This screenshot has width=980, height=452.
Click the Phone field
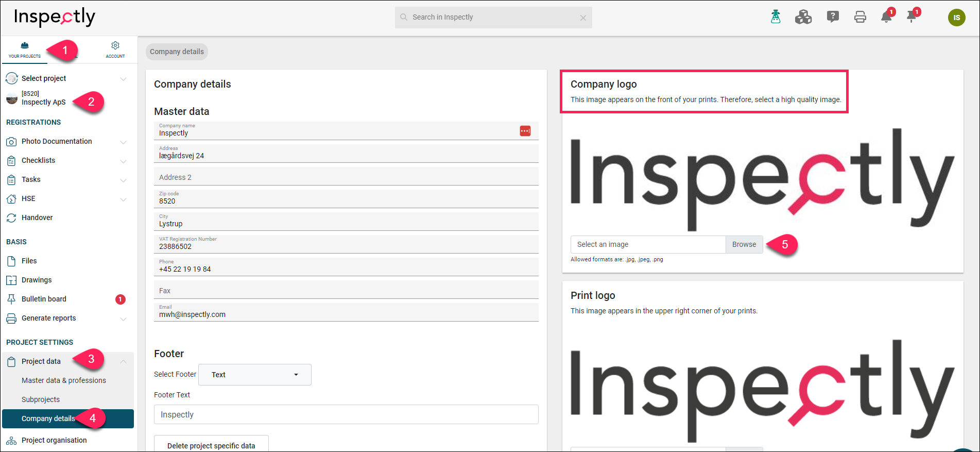click(346, 267)
